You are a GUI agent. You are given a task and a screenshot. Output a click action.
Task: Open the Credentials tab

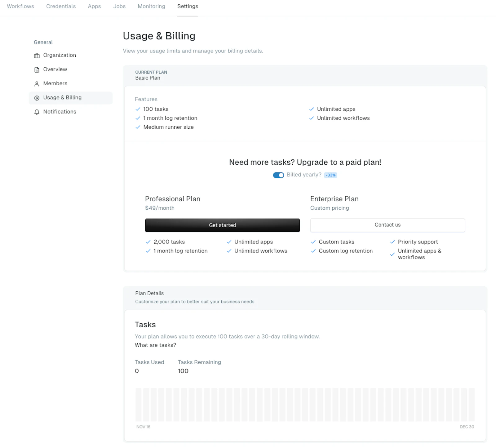pos(61,6)
